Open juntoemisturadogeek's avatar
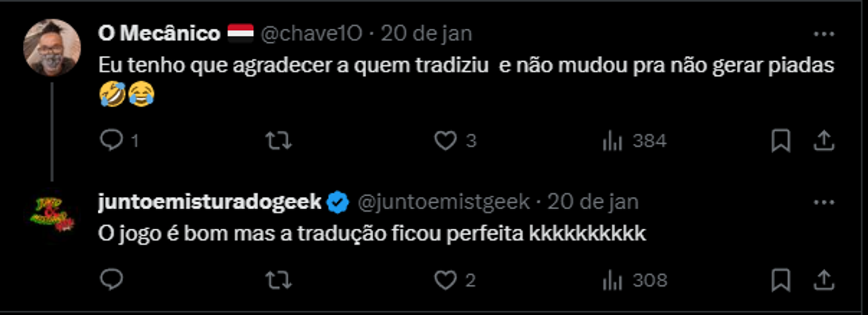 [52, 215]
